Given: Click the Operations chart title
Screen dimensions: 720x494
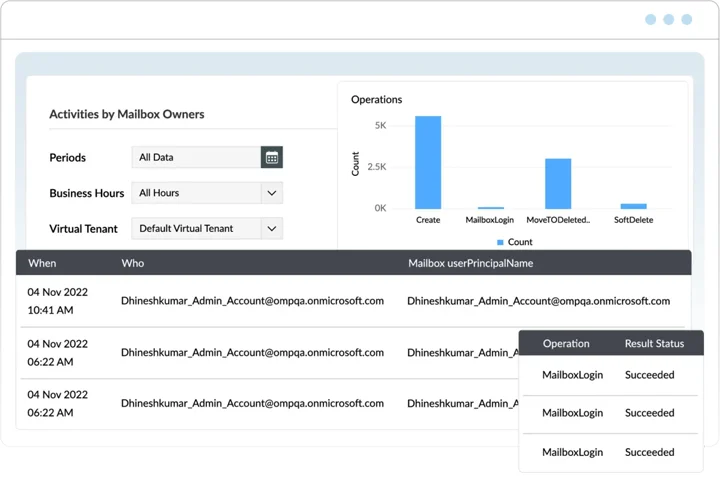Looking at the screenshot, I should tap(377, 100).
